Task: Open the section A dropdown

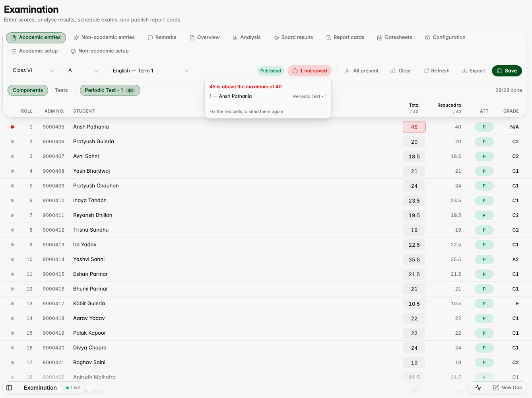Action: click(84, 71)
